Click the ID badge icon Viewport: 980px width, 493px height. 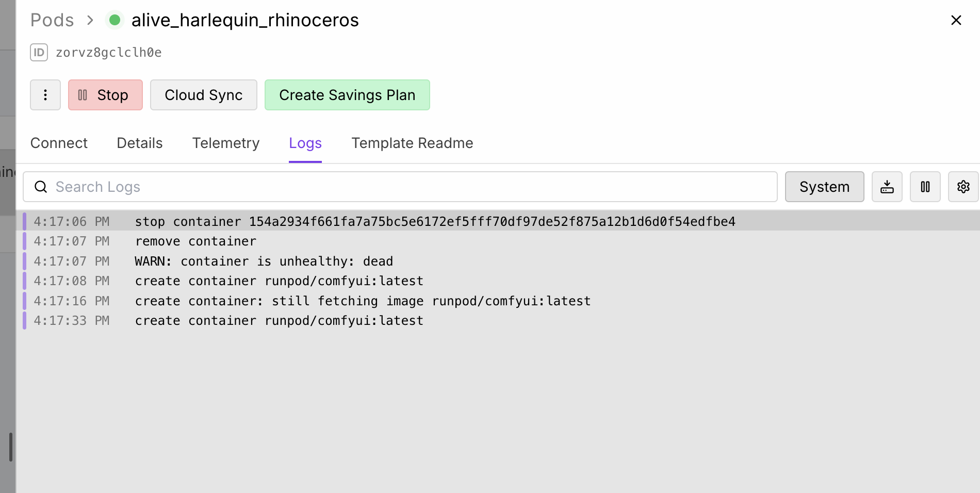39,53
